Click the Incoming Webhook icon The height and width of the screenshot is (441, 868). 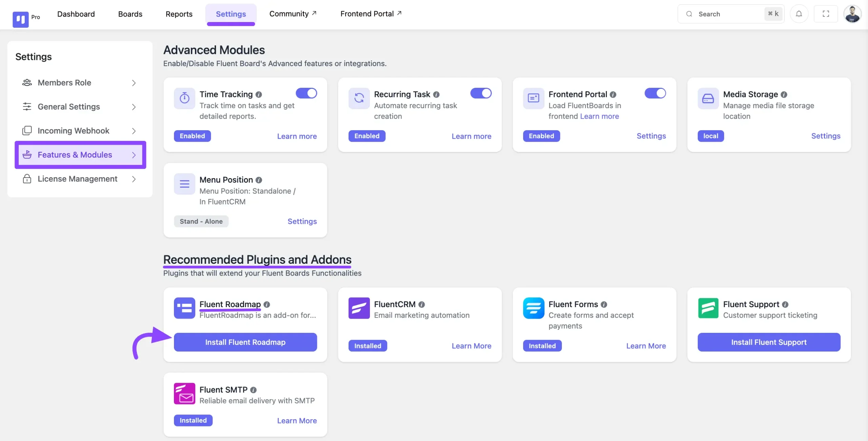click(27, 131)
